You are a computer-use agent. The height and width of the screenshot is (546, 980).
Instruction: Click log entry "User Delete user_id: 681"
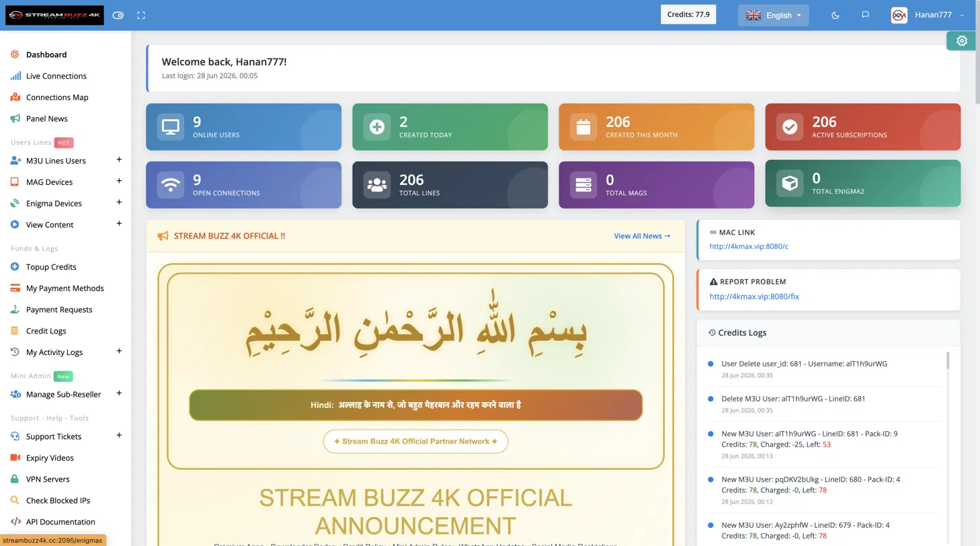(x=804, y=364)
